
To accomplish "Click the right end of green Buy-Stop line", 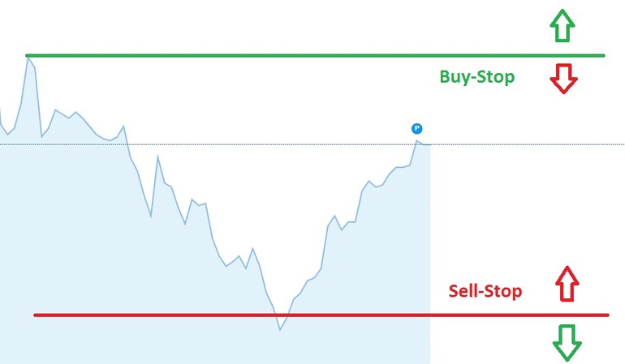I will pyautogui.click(x=603, y=55).
